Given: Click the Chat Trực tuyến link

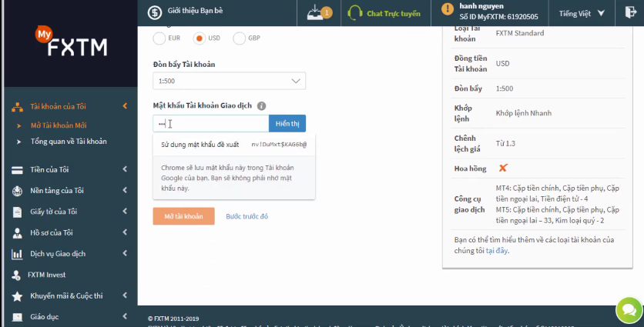Looking at the screenshot, I should 394,14.
